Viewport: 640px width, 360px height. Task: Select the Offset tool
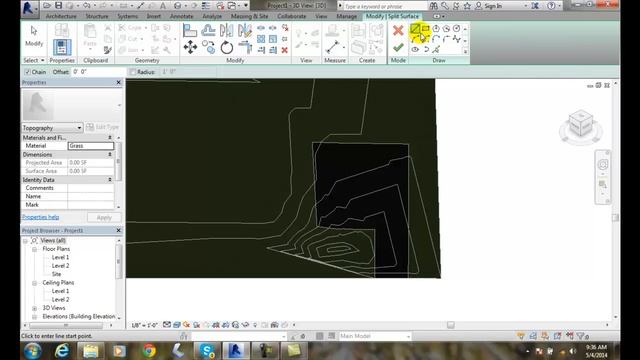tap(208, 31)
